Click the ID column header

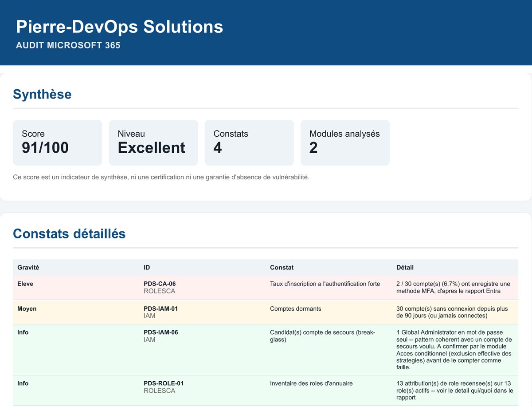click(147, 267)
